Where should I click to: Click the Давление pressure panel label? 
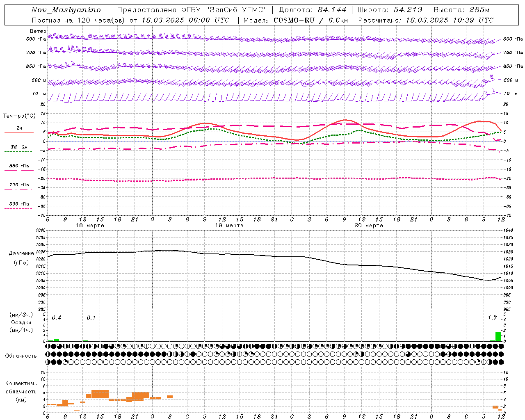[21, 253]
